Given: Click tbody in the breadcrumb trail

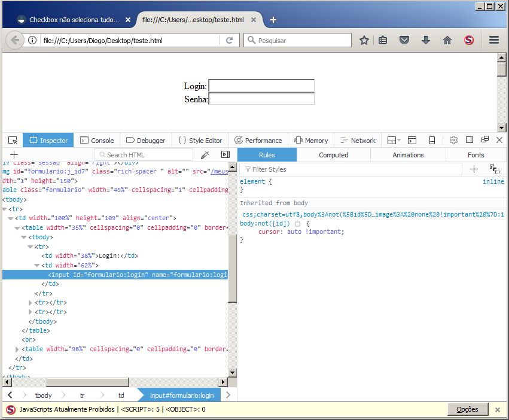Looking at the screenshot, I should 43,395.
